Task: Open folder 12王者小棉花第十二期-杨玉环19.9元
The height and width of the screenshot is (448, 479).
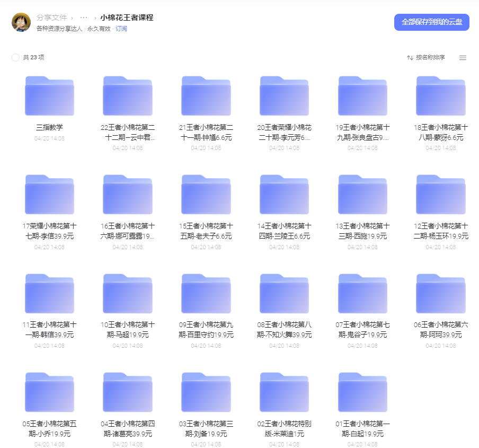Action: pos(441,195)
